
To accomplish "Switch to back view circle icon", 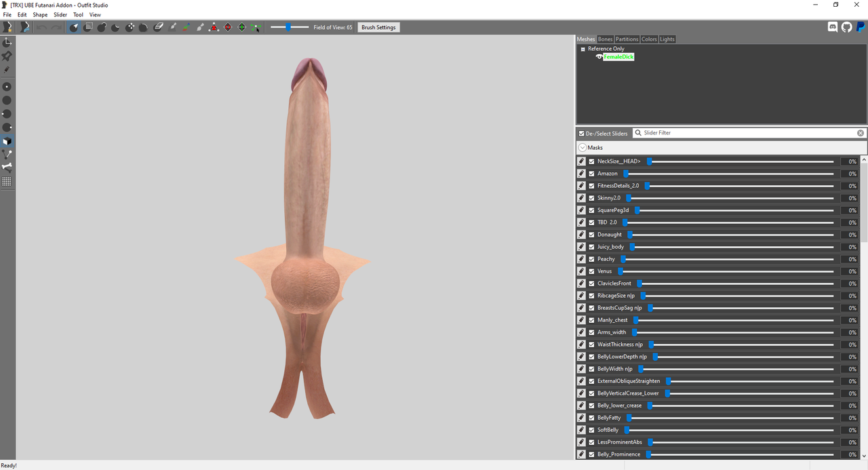I will 7,100.
